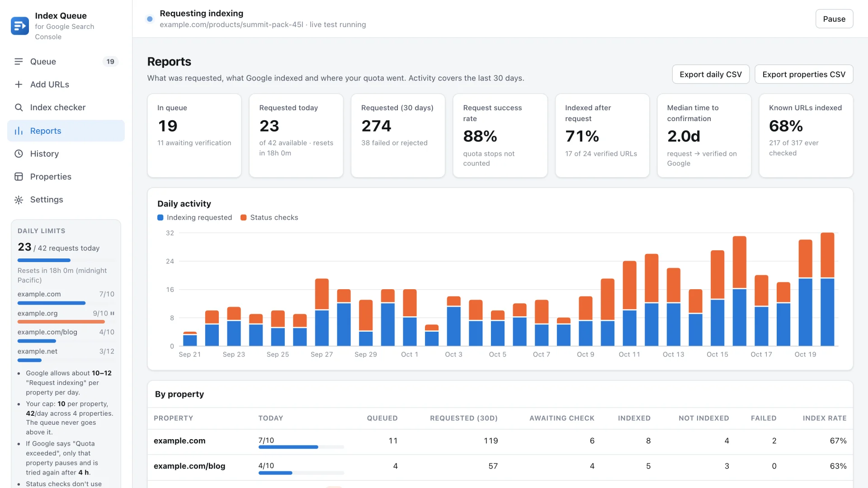The width and height of the screenshot is (868, 488).
Task: Click the queue count badge 19
Action: pos(110,61)
